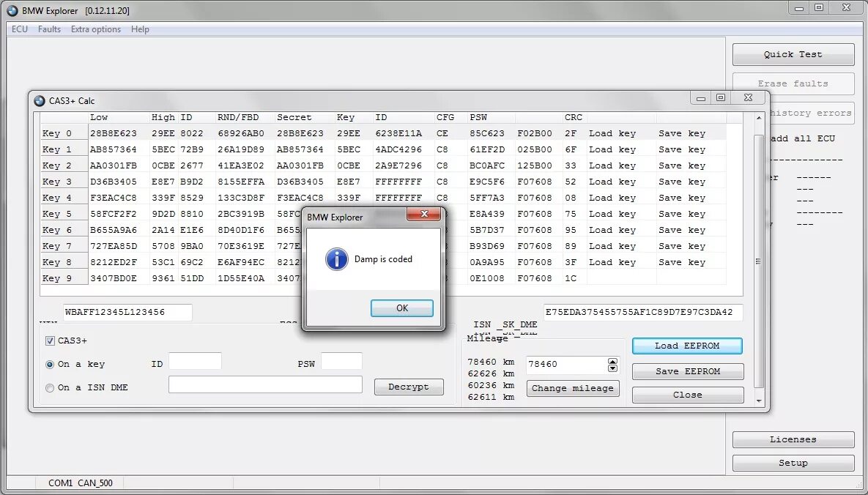Click Save key for Key 0
This screenshot has width=868, height=495.
(682, 133)
